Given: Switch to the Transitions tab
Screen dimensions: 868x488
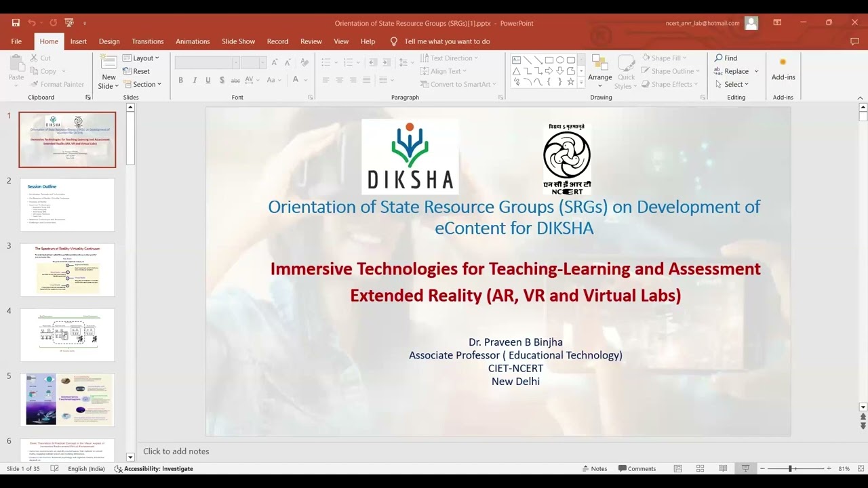Looking at the screenshot, I should (x=148, y=41).
